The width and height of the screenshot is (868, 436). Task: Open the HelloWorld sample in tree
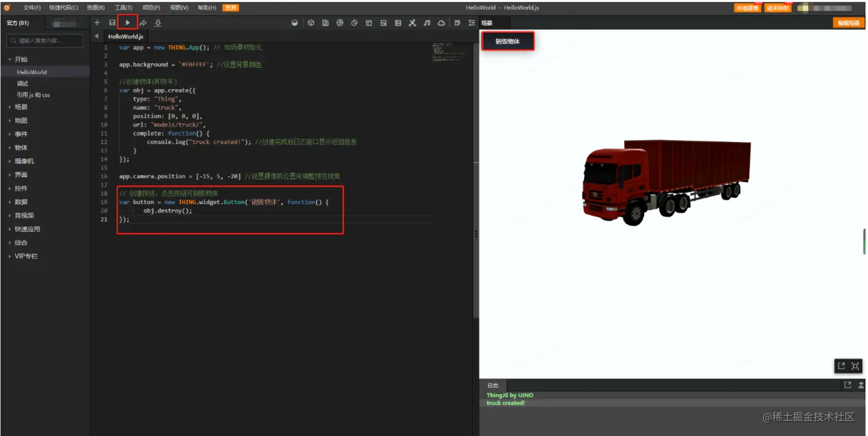pos(32,72)
